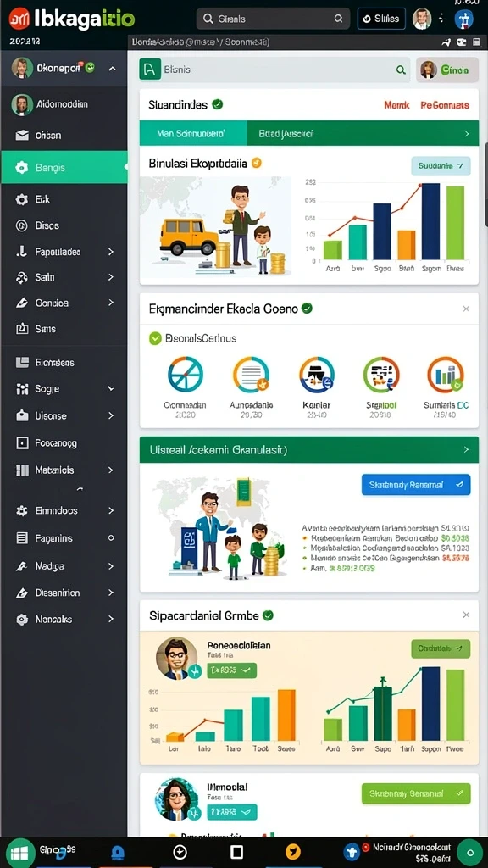Click the Windows Start button in taskbar

[x=19, y=853]
